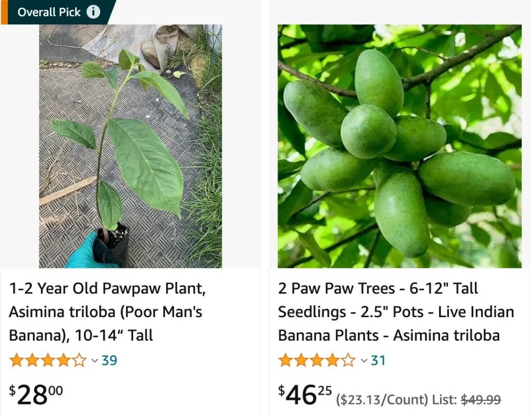Open the 31 reviews link
The height and width of the screenshot is (416, 532).
point(378,360)
